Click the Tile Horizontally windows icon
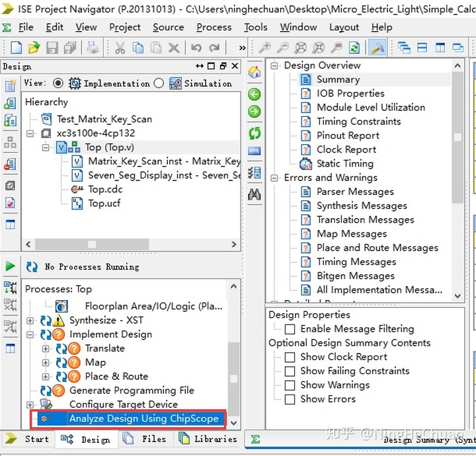 (x=422, y=48)
